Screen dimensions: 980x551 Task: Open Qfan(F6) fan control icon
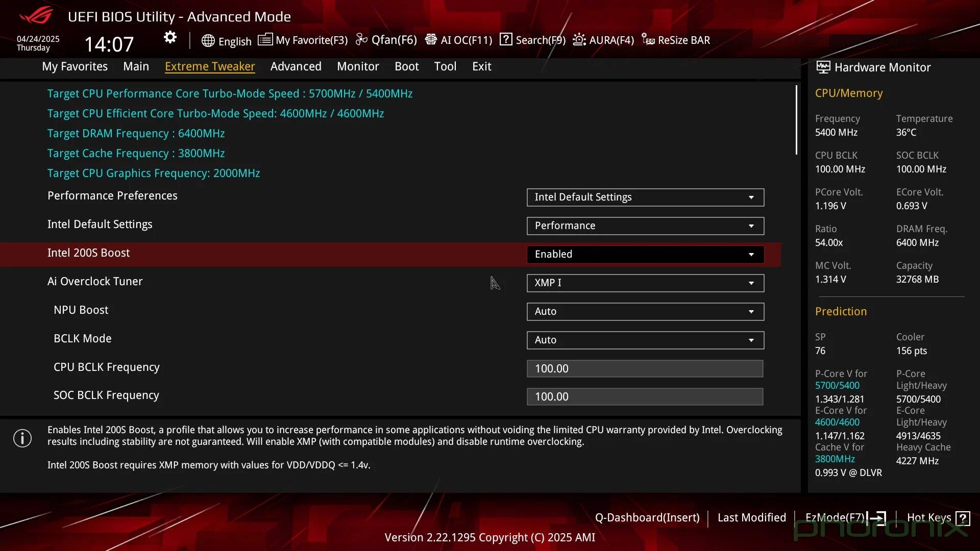tap(361, 40)
